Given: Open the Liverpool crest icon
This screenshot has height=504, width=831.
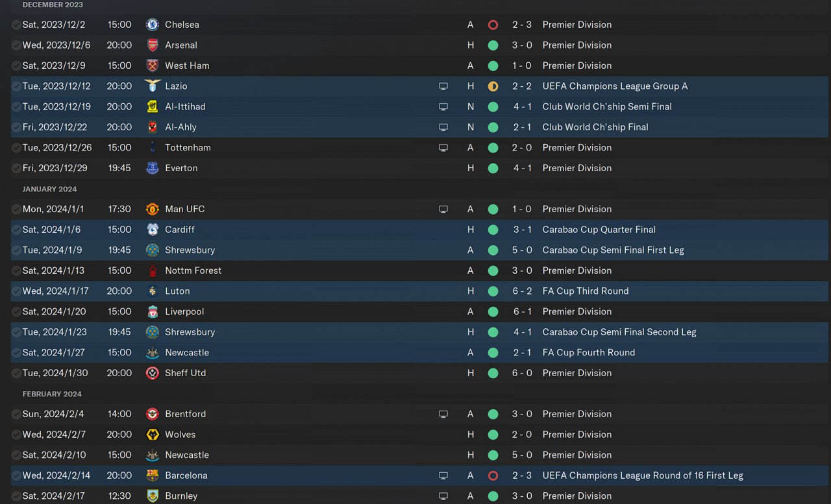Looking at the screenshot, I should (153, 312).
